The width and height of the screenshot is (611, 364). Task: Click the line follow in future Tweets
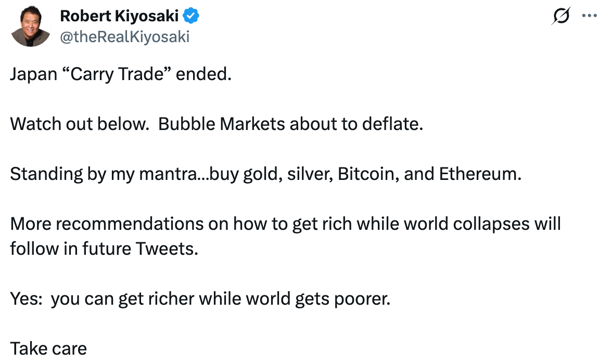point(104,249)
